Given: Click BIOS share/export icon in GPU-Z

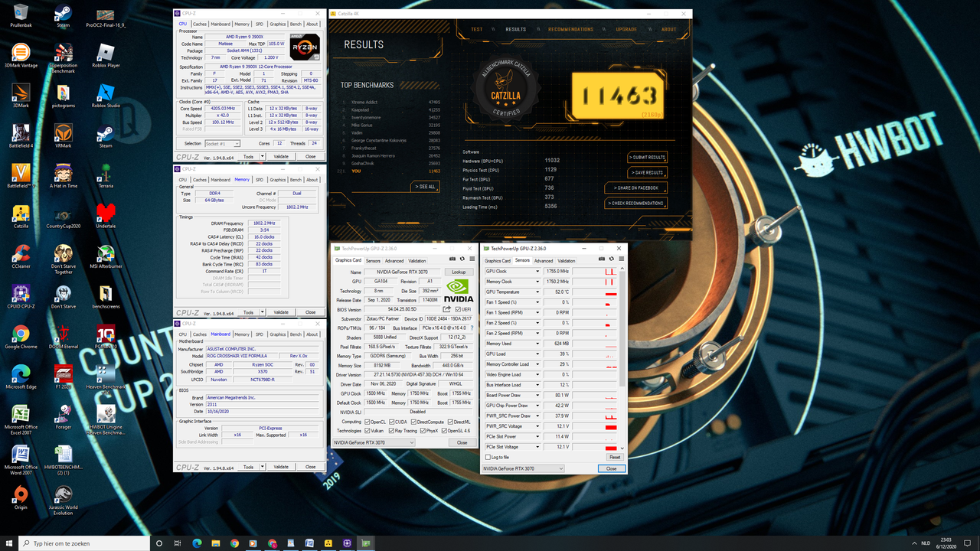Looking at the screenshot, I should coord(447,309).
